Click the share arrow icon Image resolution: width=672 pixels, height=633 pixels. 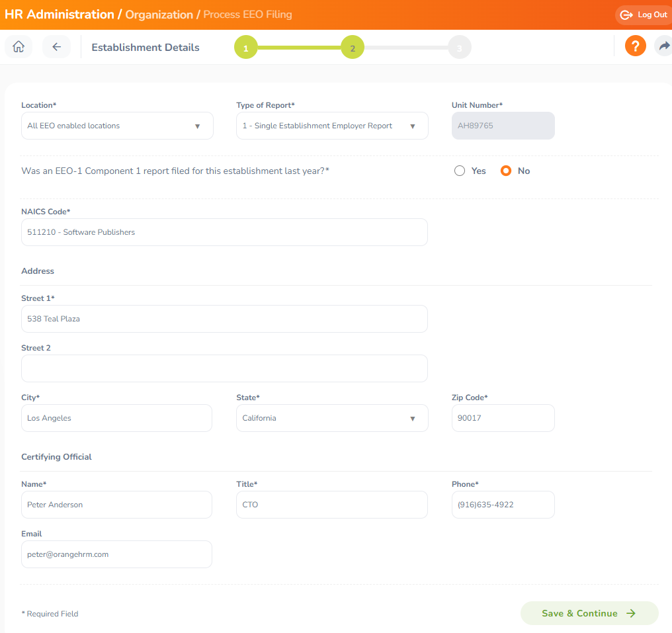click(664, 46)
